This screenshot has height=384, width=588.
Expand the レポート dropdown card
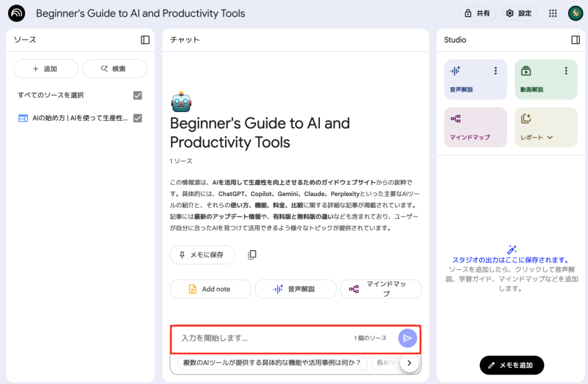pos(546,127)
